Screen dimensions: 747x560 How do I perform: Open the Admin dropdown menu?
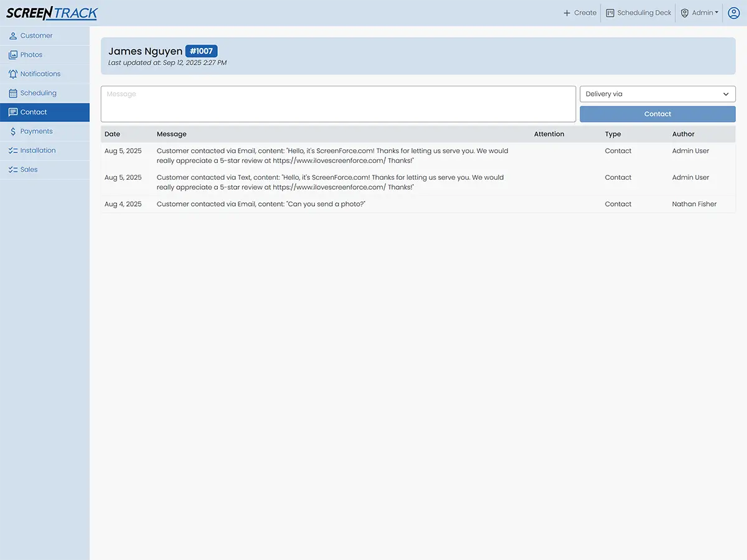(x=700, y=13)
